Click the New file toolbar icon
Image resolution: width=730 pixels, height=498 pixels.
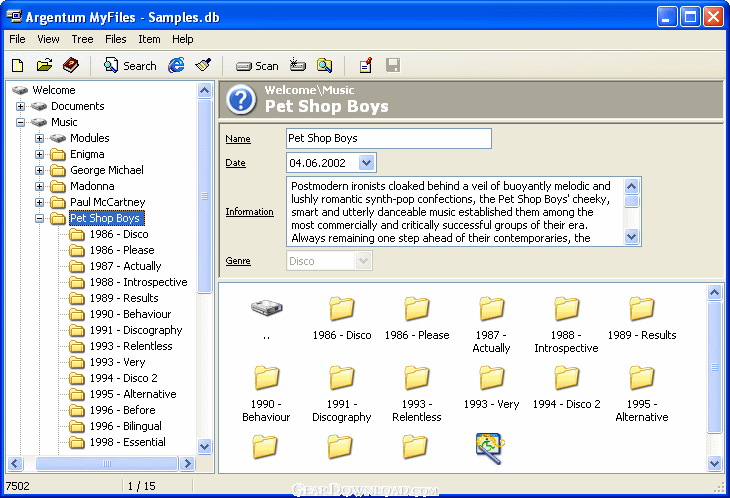tap(18, 66)
